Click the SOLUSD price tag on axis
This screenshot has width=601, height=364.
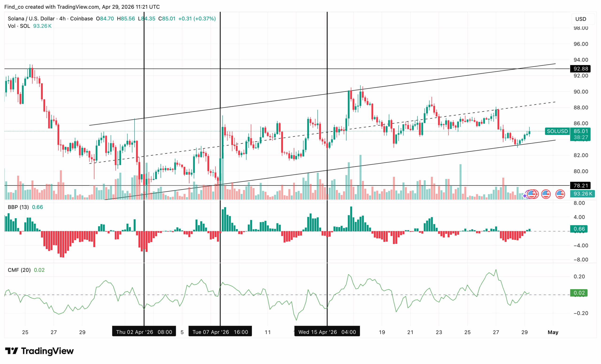[x=557, y=131]
